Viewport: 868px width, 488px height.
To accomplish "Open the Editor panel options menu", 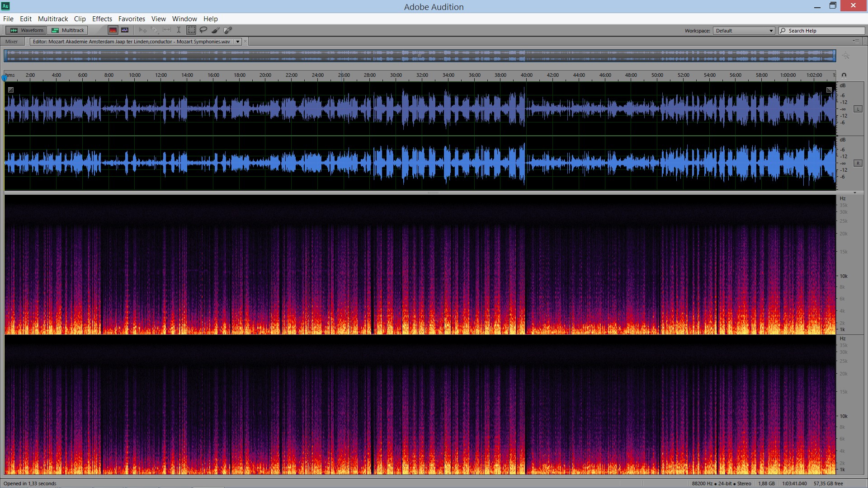I will tap(856, 41).
